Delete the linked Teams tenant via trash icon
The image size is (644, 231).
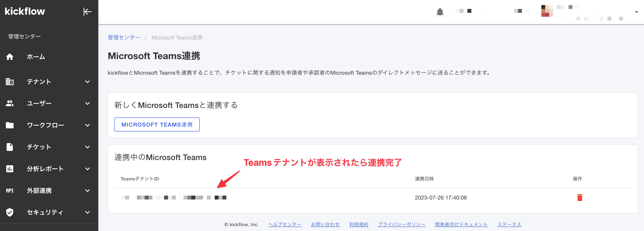(579, 198)
